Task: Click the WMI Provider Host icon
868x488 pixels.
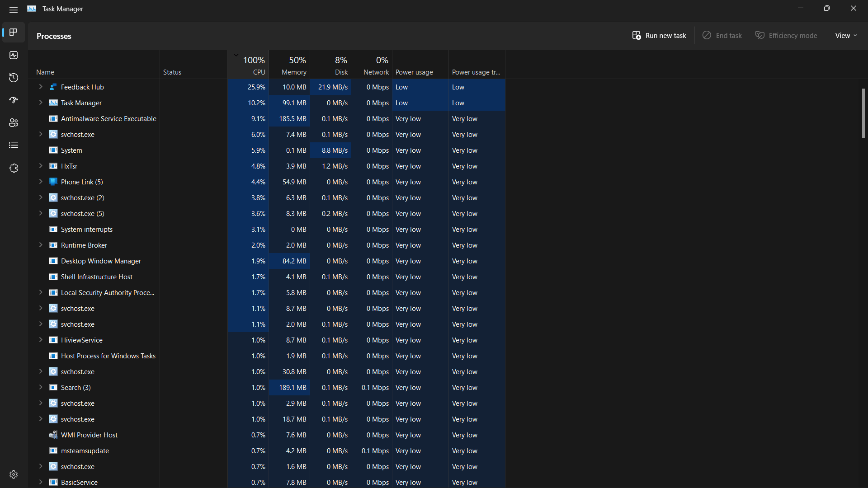Action: point(53,435)
